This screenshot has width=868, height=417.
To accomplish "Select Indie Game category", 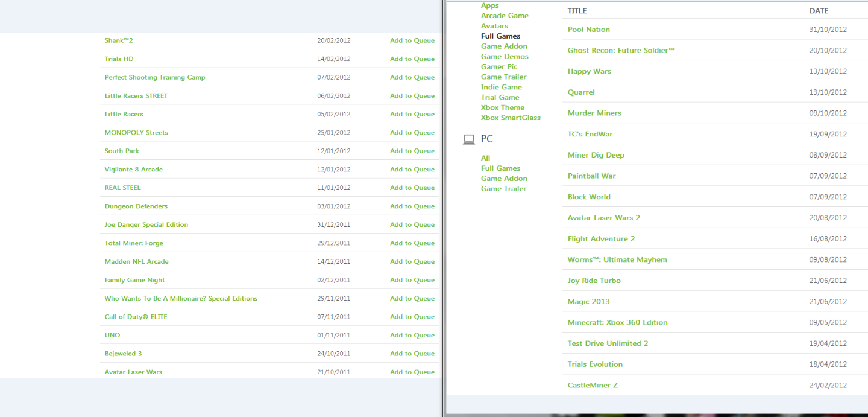I will (x=502, y=88).
